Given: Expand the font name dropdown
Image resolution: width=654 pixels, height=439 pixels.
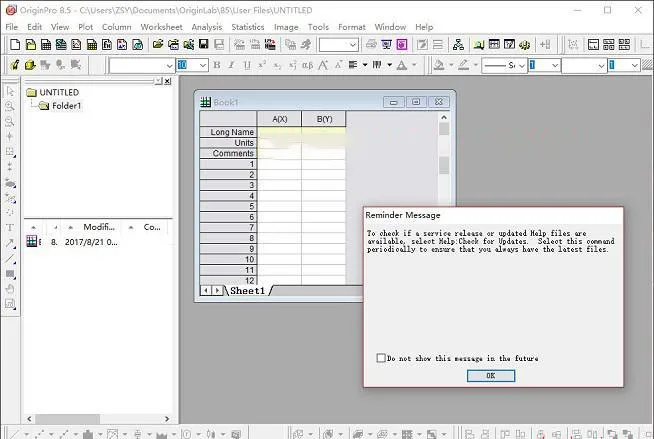Looking at the screenshot, I should (142, 65).
